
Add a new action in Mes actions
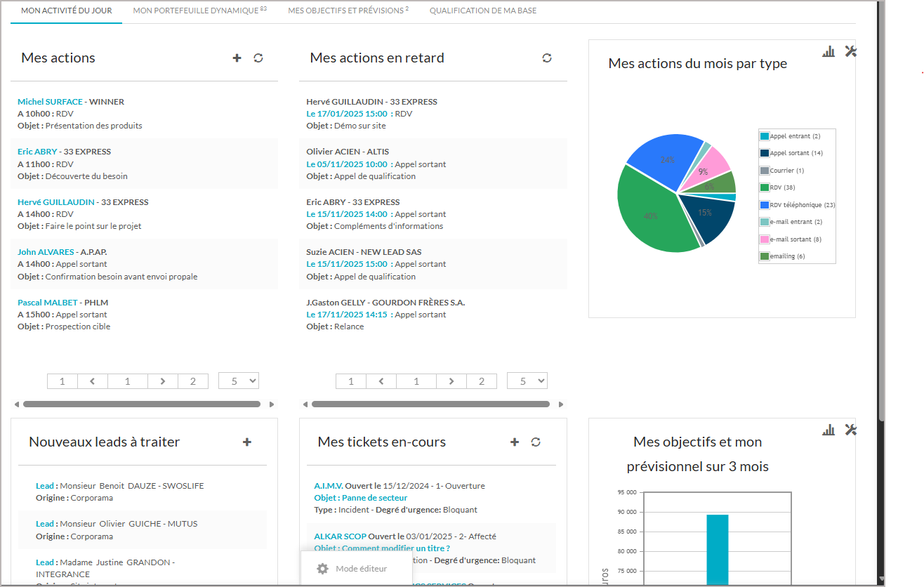pyautogui.click(x=237, y=58)
